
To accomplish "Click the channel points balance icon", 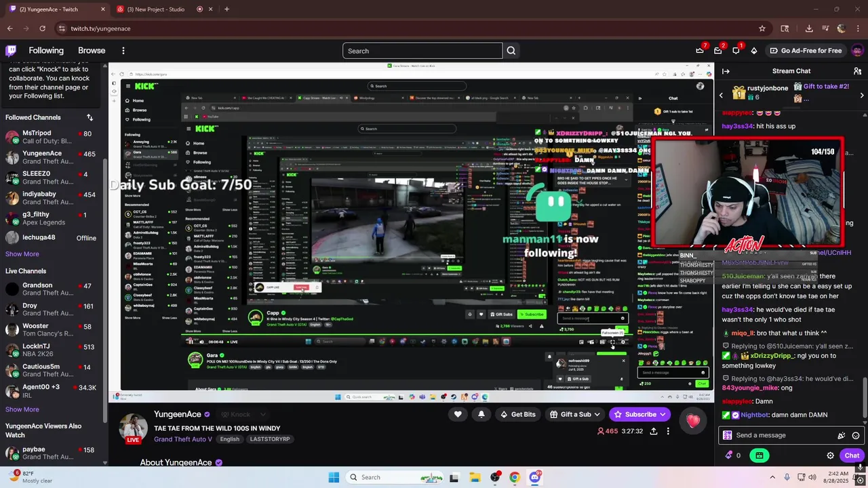I will (729, 455).
